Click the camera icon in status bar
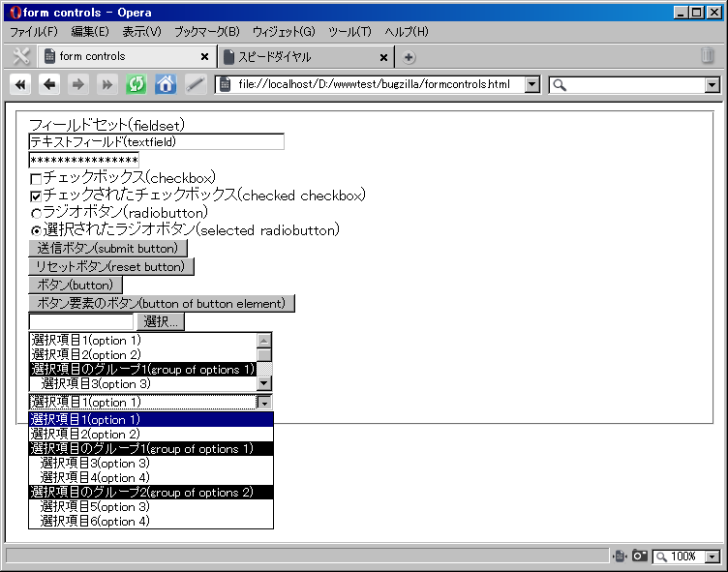 (x=640, y=556)
